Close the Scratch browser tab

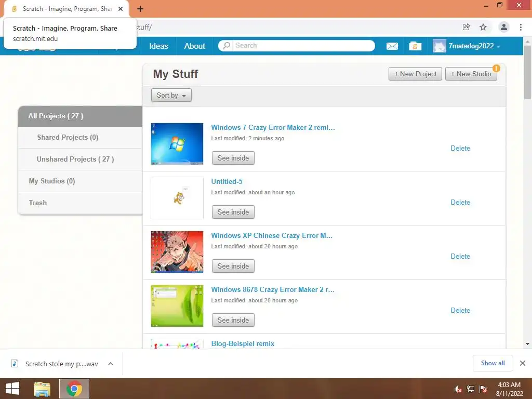pos(121,9)
